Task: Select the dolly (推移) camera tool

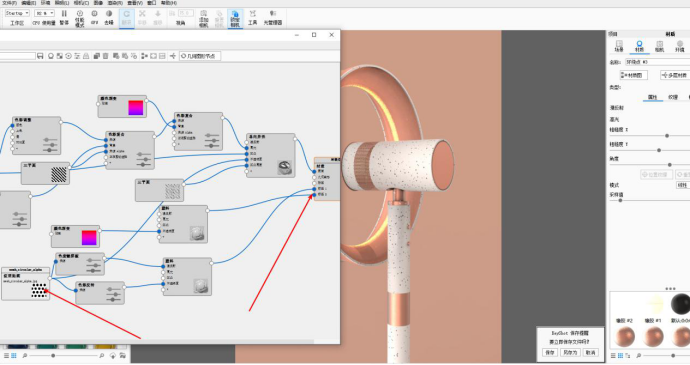Action: click(158, 18)
